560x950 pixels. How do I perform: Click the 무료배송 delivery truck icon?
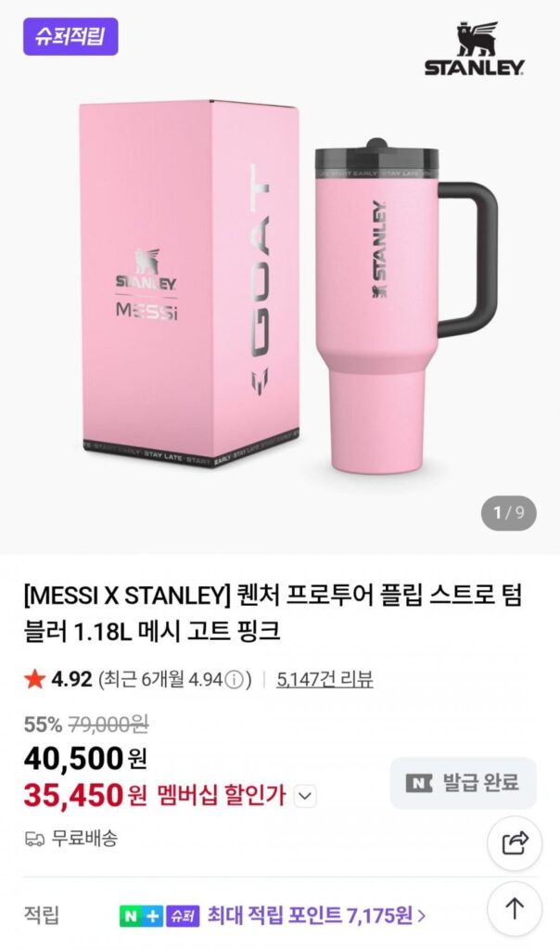click(x=35, y=840)
